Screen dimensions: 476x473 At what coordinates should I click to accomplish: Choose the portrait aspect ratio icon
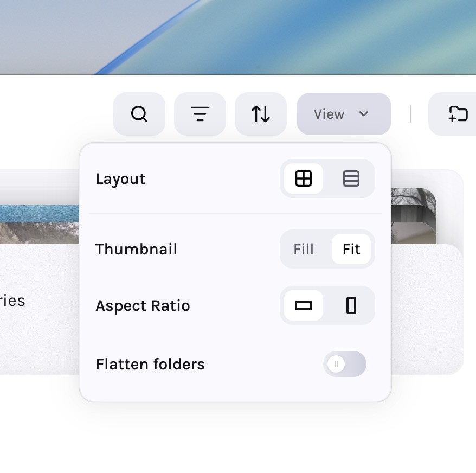click(351, 305)
